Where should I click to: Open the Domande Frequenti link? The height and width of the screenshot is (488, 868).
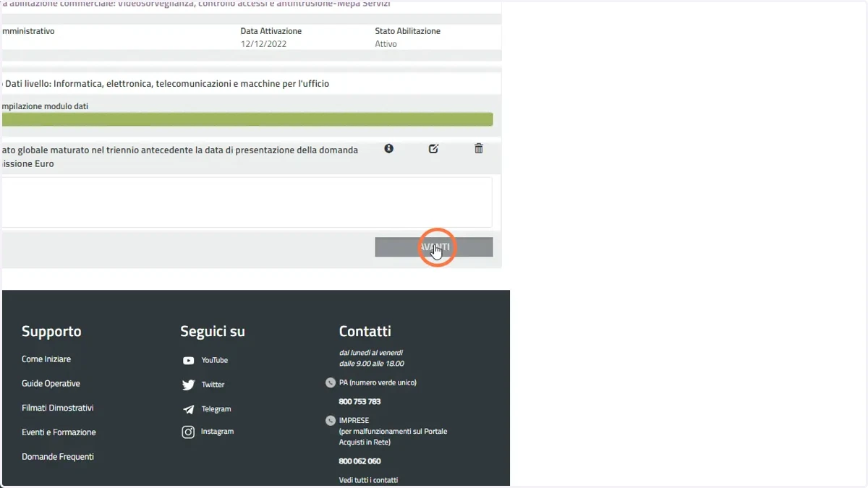point(58,457)
